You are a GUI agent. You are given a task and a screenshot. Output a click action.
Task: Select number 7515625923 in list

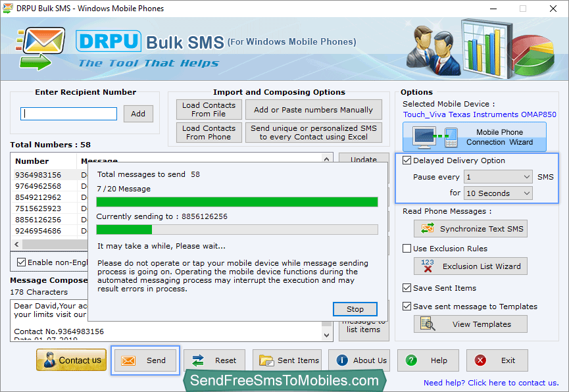pyautogui.click(x=38, y=208)
